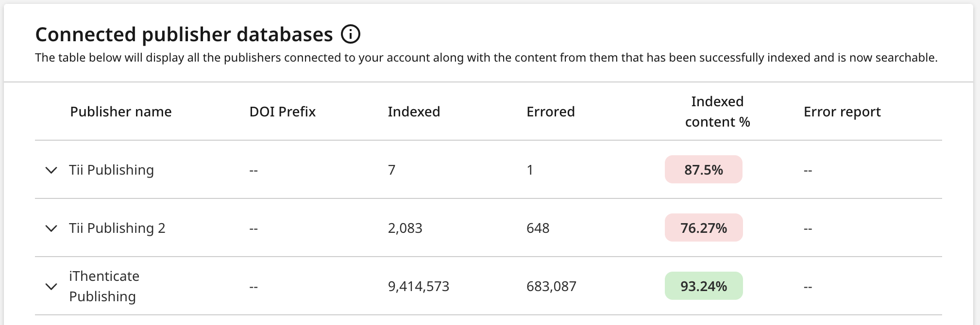Image resolution: width=980 pixels, height=325 pixels.
Task: Expand the Tii Publishing row chevron
Action: [51, 170]
